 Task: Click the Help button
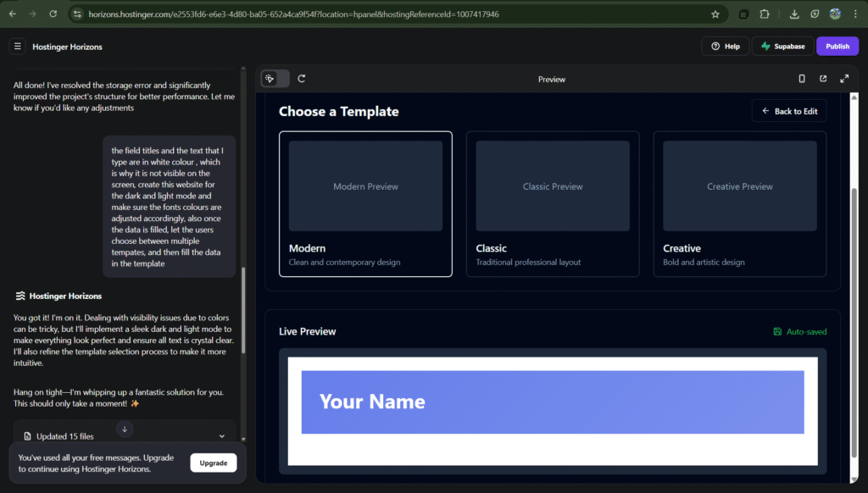coord(725,47)
